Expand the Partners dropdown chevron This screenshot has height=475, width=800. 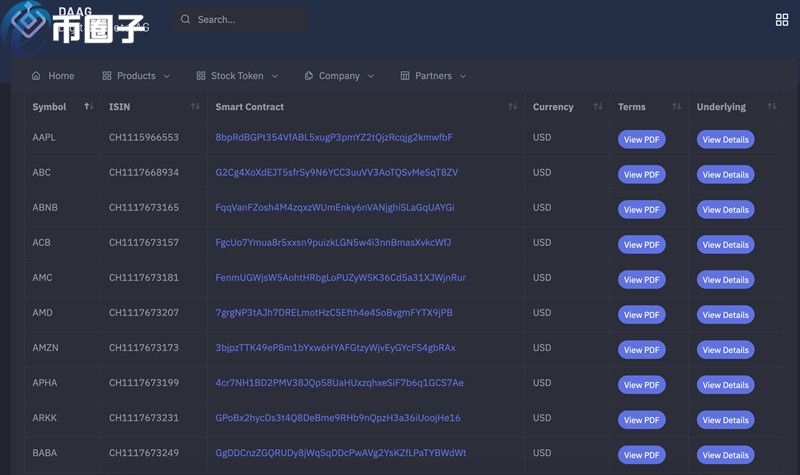(463, 76)
